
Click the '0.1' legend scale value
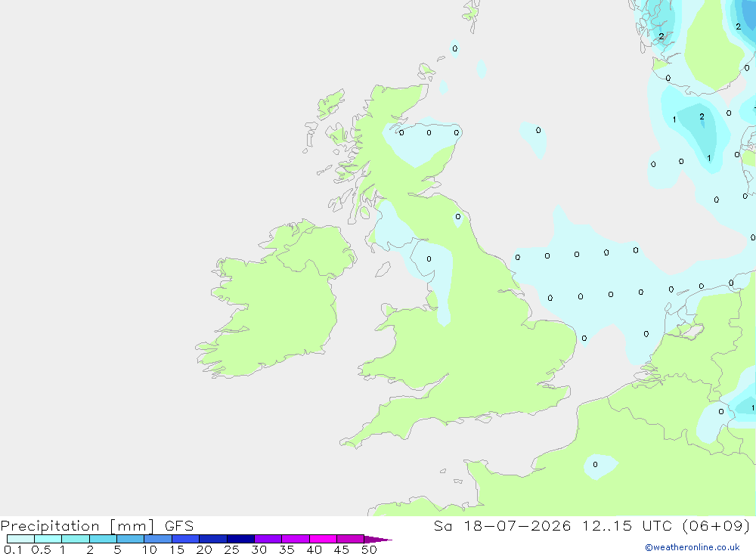coord(13,549)
